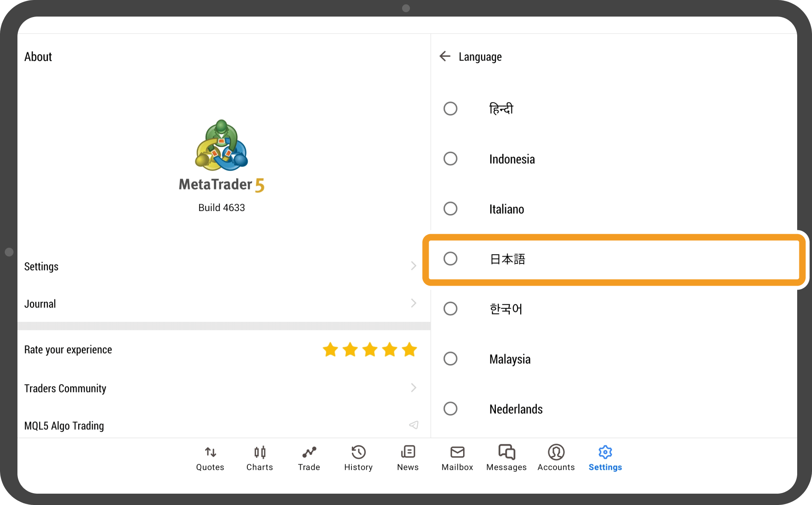This screenshot has width=812, height=505.
Task: Expand the Journal row chevron
Action: (413, 304)
